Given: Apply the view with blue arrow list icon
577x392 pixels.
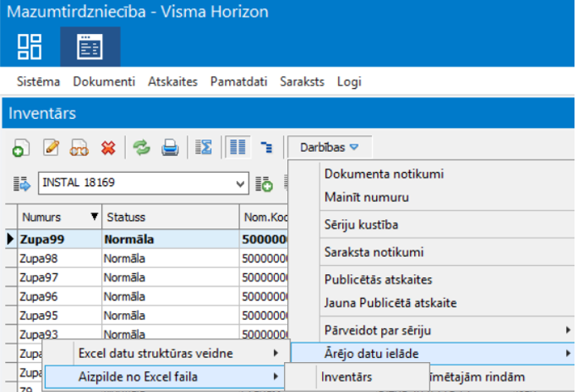Looking at the screenshot, I should pyautogui.click(x=22, y=184).
